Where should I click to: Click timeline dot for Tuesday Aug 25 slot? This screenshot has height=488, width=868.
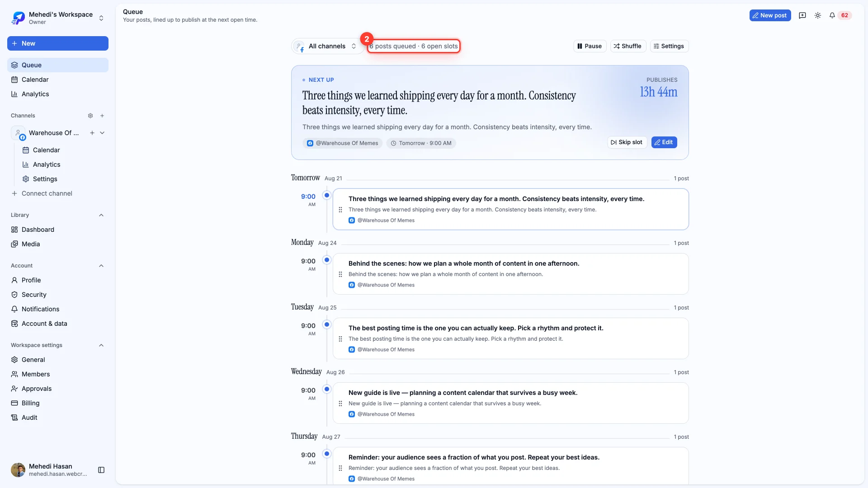327,324
